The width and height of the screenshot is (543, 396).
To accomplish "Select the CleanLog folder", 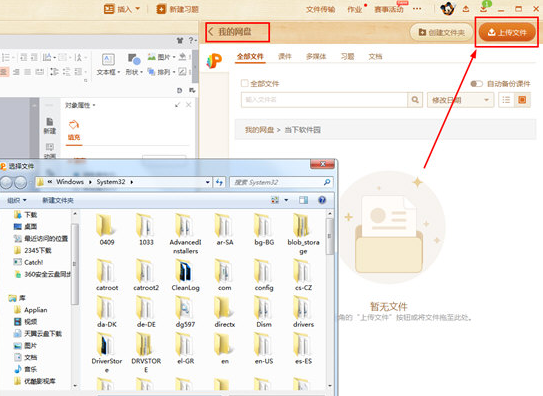I will point(185,275).
